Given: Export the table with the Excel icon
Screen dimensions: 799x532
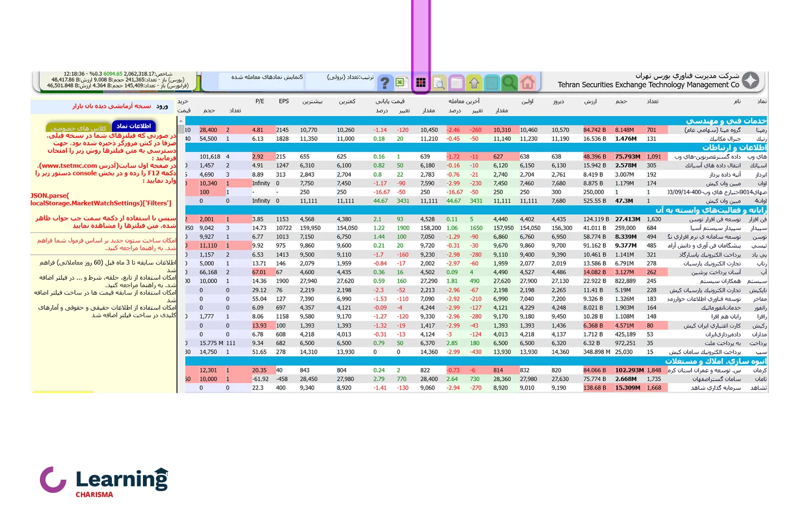Looking at the screenshot, I should click(402, 83).
